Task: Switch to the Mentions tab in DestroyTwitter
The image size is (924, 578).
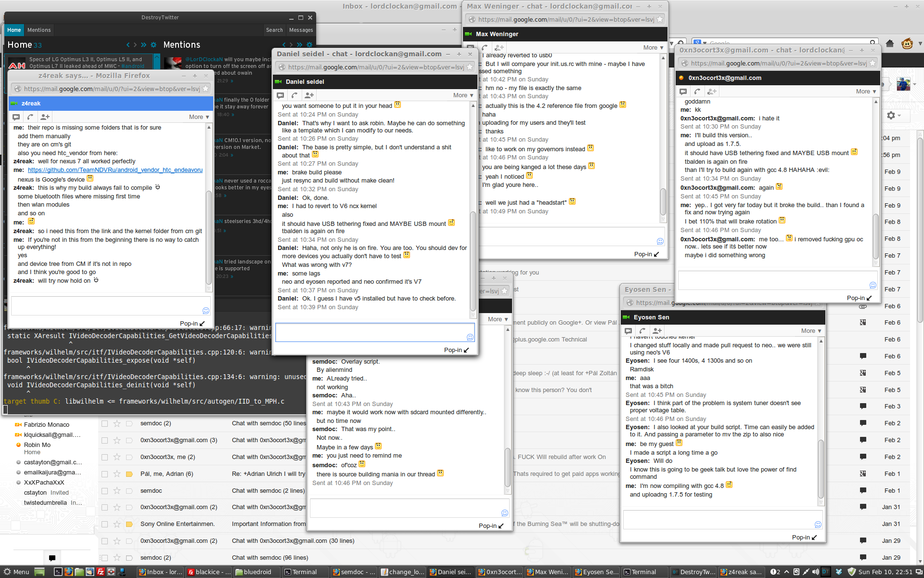Action: coord(39,30)
